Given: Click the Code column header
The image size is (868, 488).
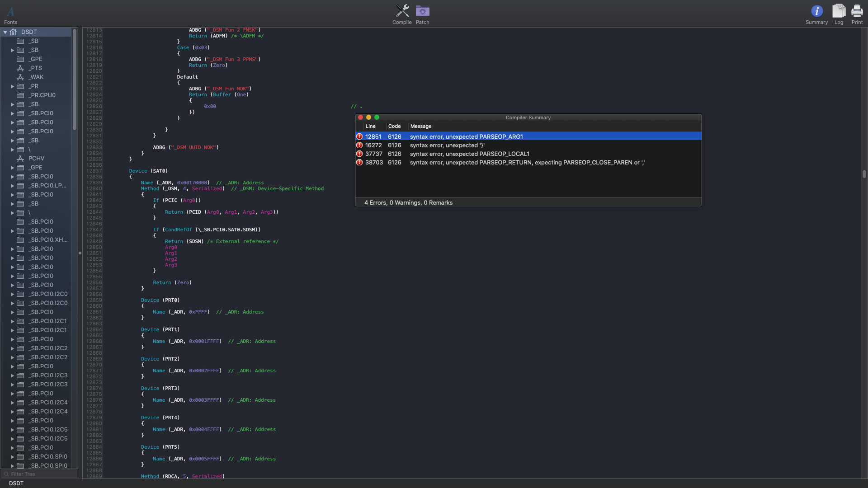Looking at the screenshot, I should [394, 126].
